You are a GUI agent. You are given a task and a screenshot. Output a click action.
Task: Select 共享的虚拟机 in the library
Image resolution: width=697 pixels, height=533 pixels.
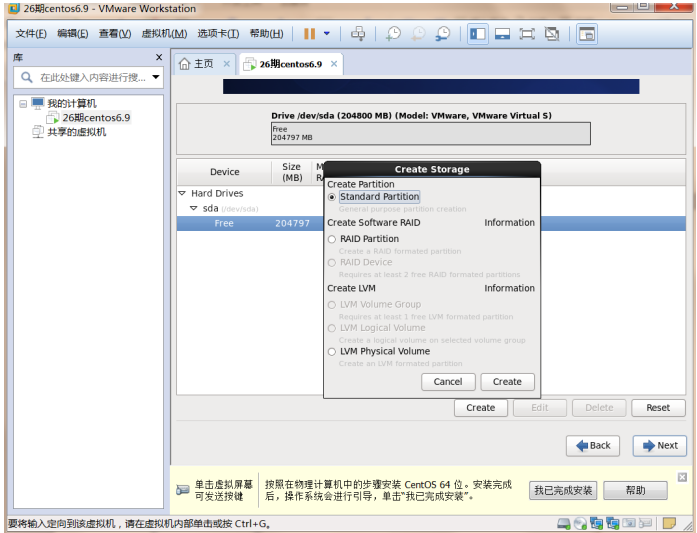tap(76, 132)
